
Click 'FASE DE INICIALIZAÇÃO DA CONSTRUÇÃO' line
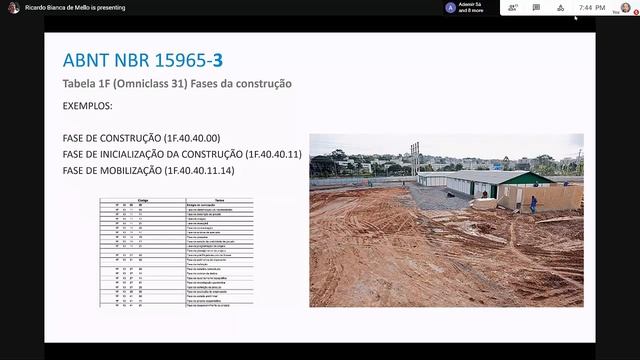(x=182, y=154)
